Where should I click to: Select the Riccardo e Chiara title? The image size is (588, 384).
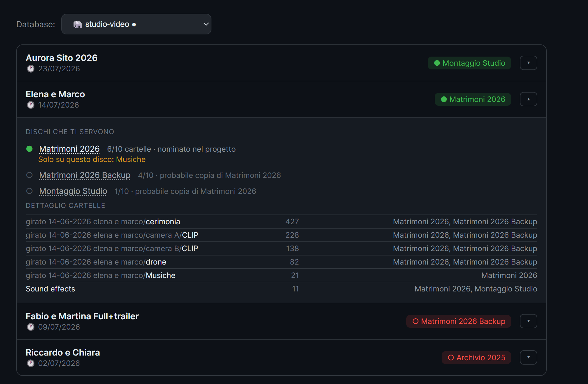[x=63, y=352]
